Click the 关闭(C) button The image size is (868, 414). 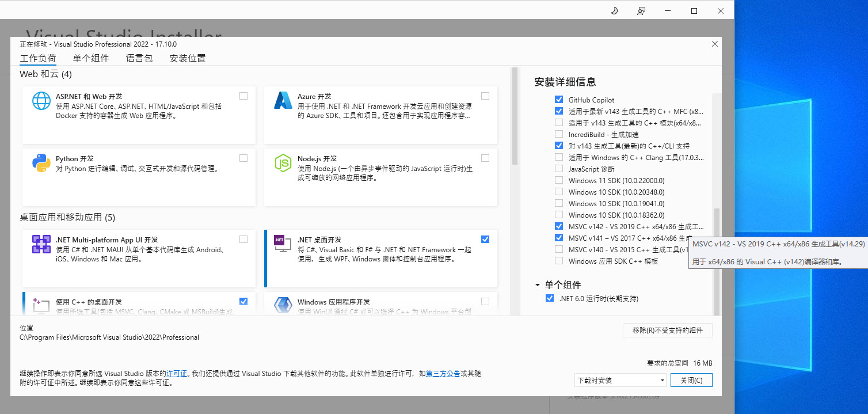[x=691, y=380]
